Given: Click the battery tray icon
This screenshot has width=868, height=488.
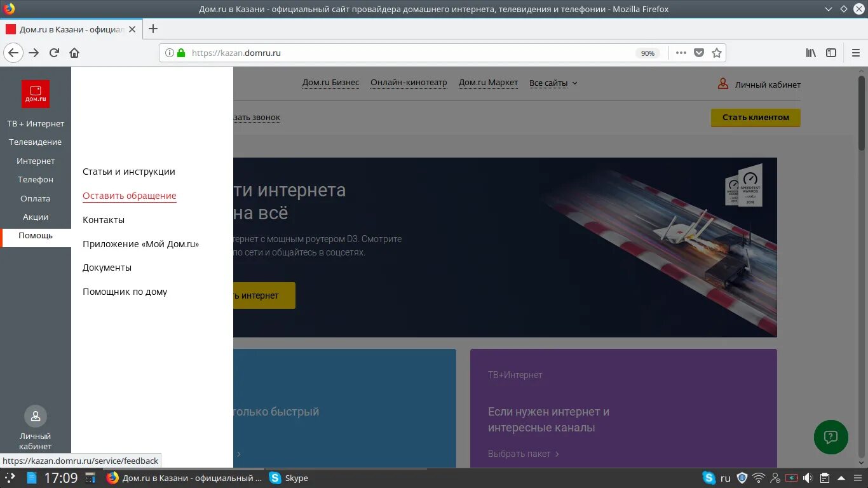Looking at the screenshot, I should tap(791, 478).
